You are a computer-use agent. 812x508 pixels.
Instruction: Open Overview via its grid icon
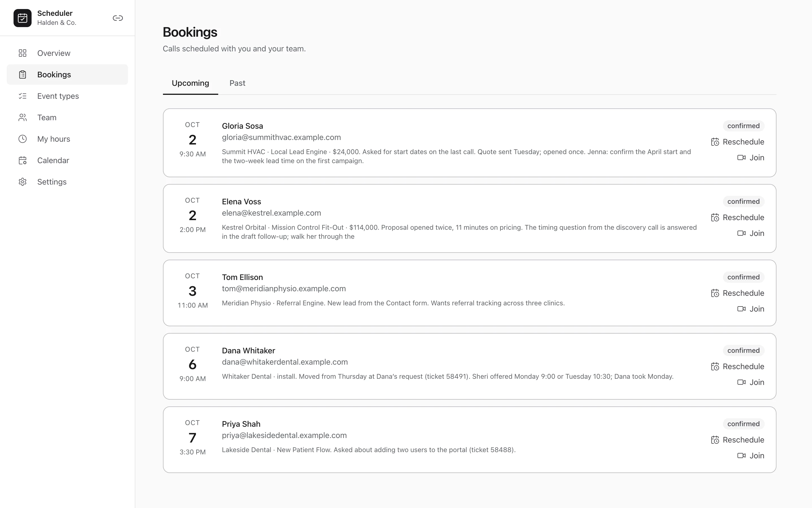[x=23, y=53]
